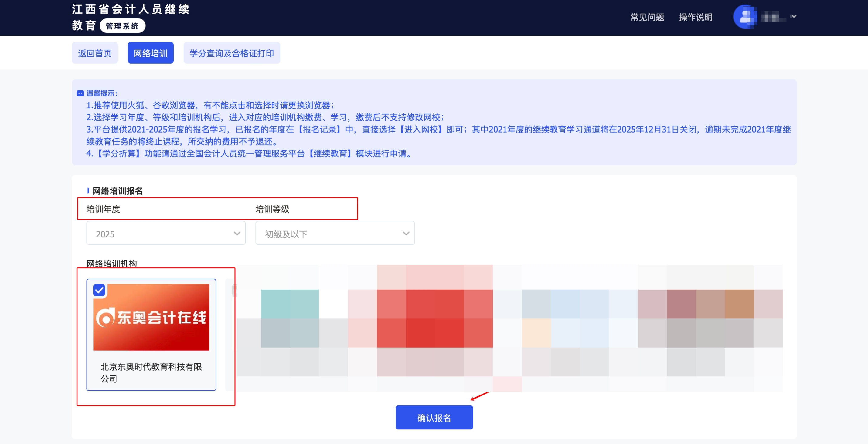Click the 返回首页 button
This screenshot has height=444, width=868.
(95, 52)
